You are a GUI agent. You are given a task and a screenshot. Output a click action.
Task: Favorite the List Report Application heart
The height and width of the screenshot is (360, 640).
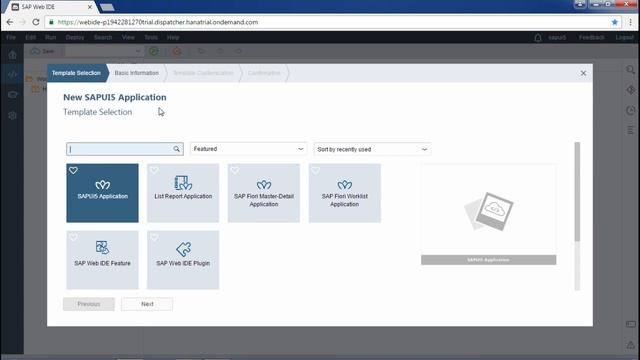coord(154,171)
